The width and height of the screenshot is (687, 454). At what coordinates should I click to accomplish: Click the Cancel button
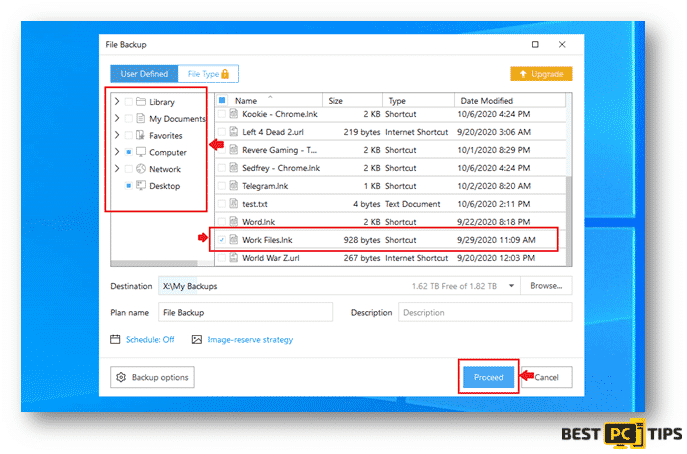(x=547, y=377)
